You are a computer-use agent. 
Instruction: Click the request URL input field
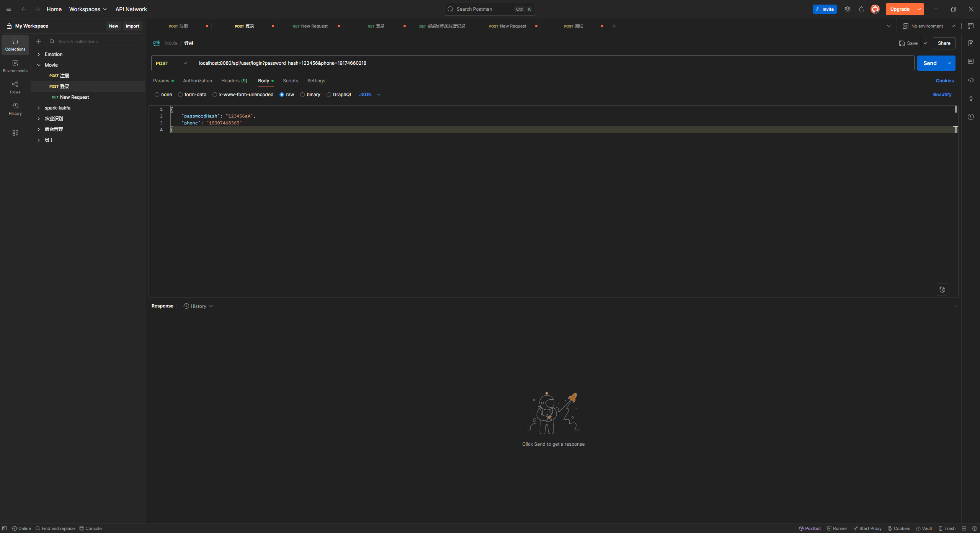(536, 63)
